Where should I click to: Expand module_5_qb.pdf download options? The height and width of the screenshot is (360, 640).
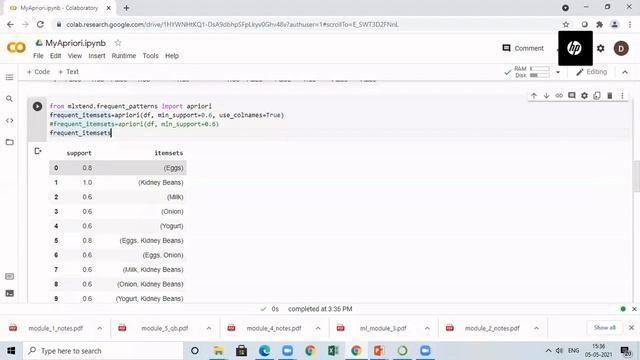click(209, 328)
